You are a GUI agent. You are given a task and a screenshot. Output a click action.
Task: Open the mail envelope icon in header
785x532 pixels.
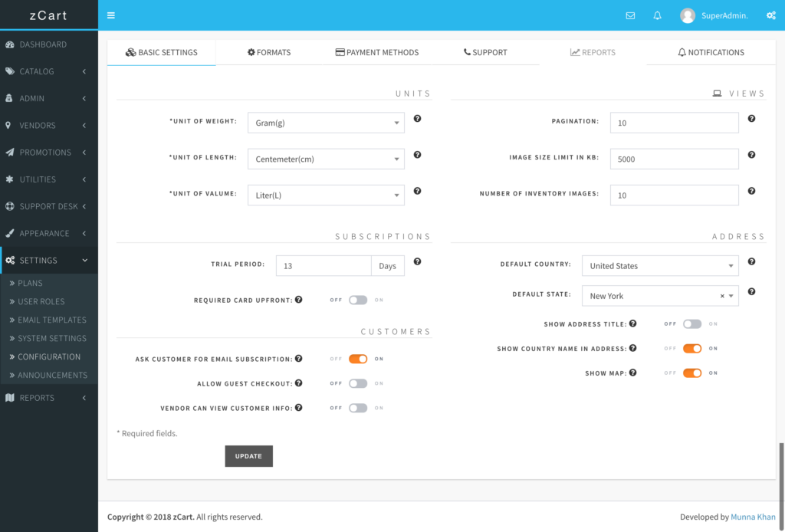tap(630, 15)
